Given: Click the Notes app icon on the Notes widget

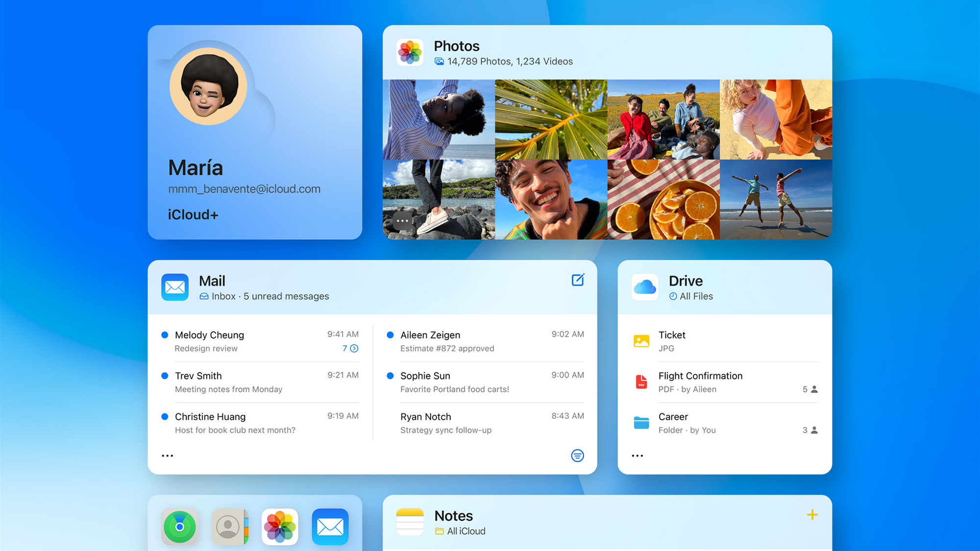Looking at the screenshot, I should tap(410, 522).
